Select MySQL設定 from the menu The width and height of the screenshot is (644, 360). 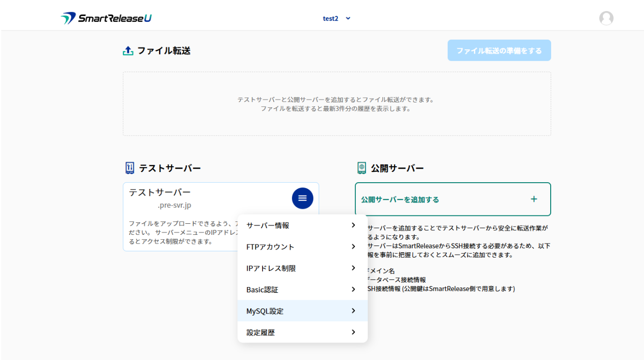(265, 311)
